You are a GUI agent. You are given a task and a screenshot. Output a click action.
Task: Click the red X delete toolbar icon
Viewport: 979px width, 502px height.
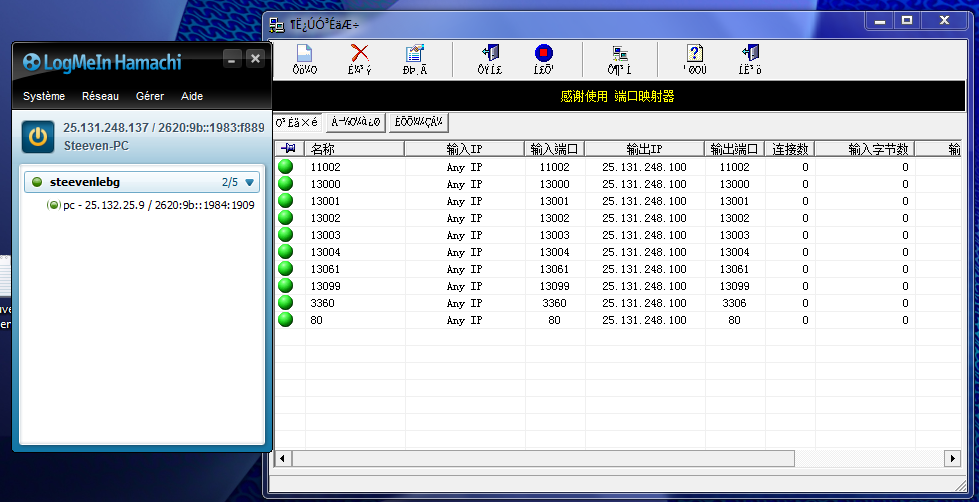[360, 52]
